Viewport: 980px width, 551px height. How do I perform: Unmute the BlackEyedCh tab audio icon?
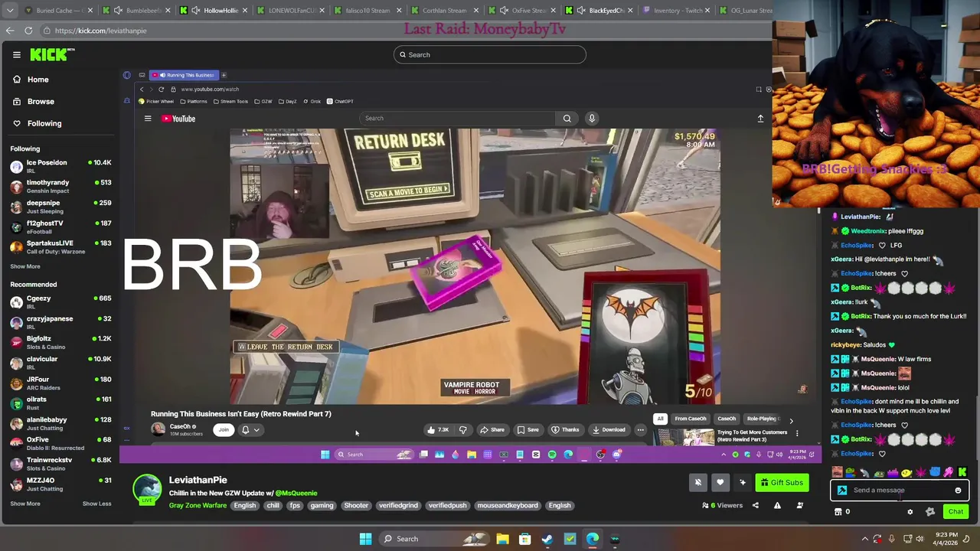[x=581, y=11]
